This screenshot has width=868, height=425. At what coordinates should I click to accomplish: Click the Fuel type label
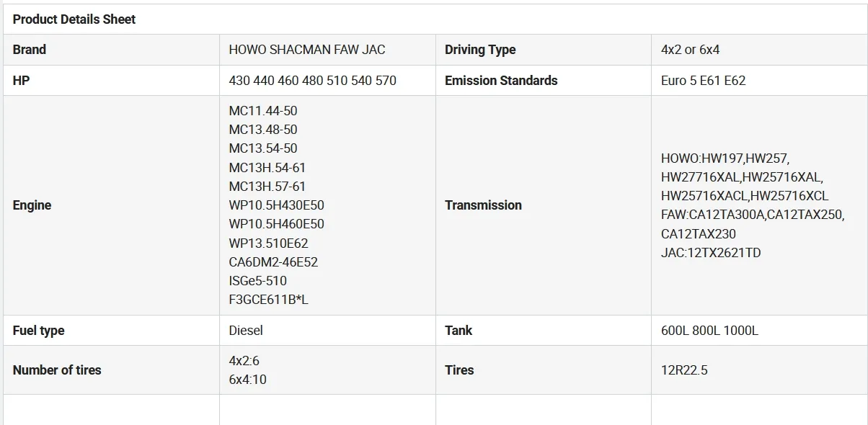coord(38,331)
